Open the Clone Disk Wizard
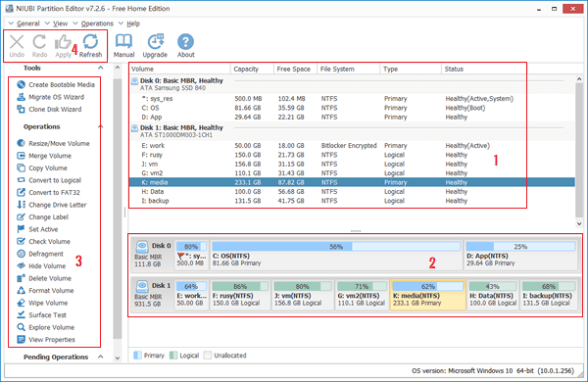Image resolution: width=588 pixels, height=382 pixels. click(49, 109)
